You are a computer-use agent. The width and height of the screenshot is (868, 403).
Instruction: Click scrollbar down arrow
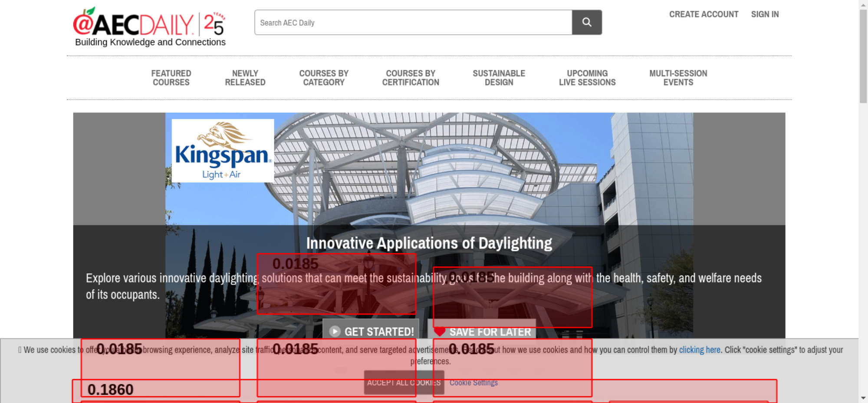[863, 398]
